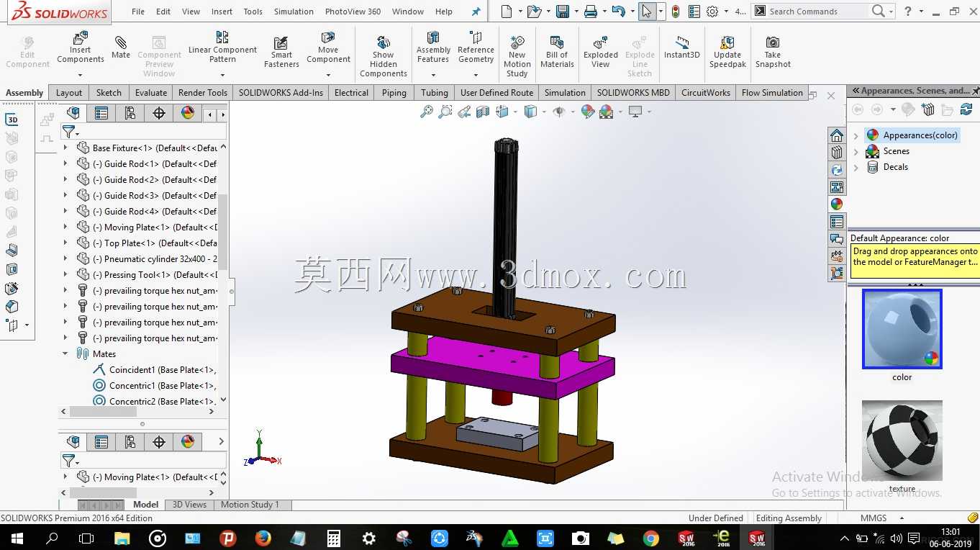980x550 pixels.
Task: Expand Base Fixture<1> tree node
Action: click(65, 148)
